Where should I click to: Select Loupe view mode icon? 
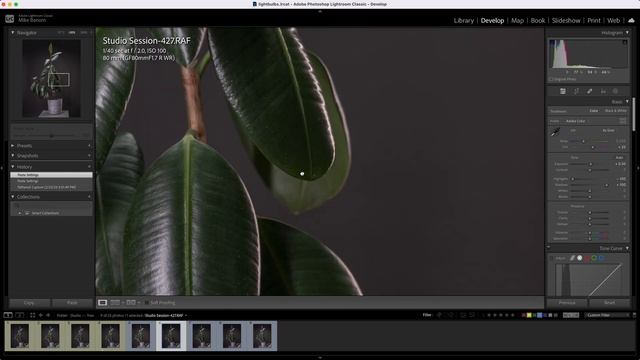tap(102, 302)
